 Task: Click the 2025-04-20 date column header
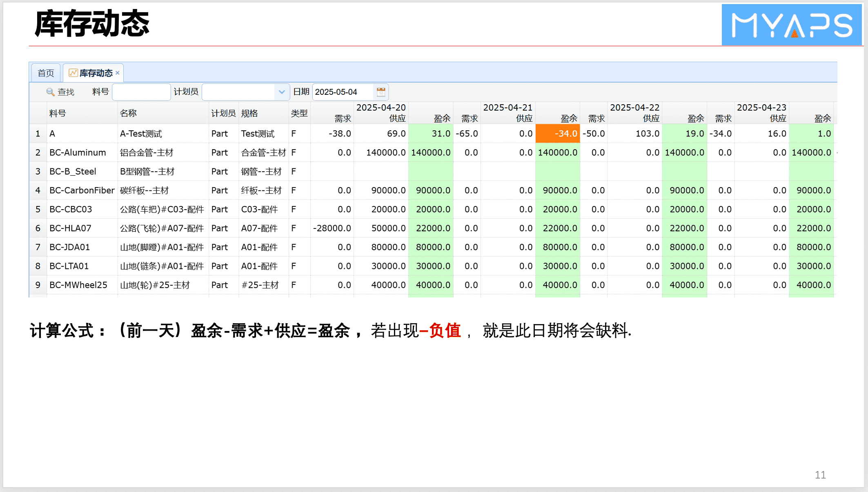click(x=381, y=107)
